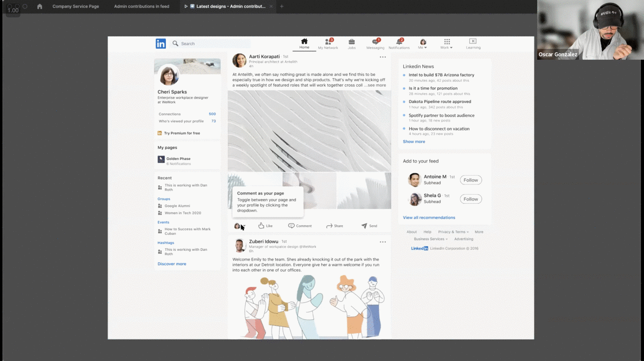Add a new tab with the plus icon
644x361 pixels.
coord(282,7)
